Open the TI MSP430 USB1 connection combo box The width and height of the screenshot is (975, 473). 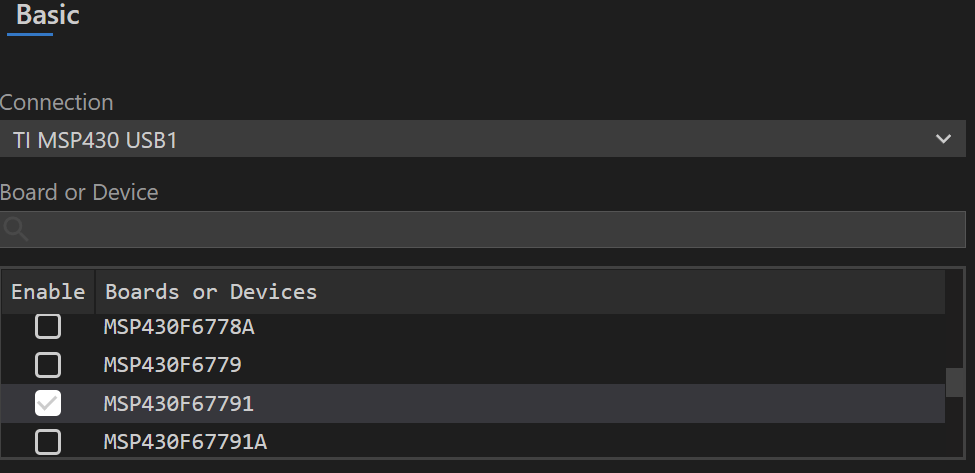(480, 139)
